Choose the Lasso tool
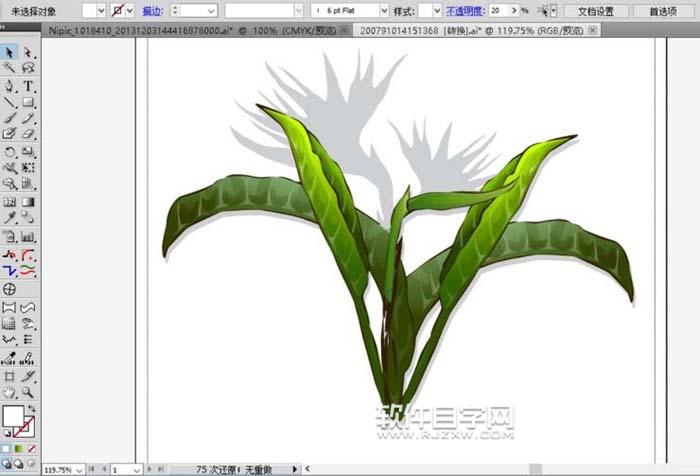Screen dimensions: 700x476 (28, 69)
